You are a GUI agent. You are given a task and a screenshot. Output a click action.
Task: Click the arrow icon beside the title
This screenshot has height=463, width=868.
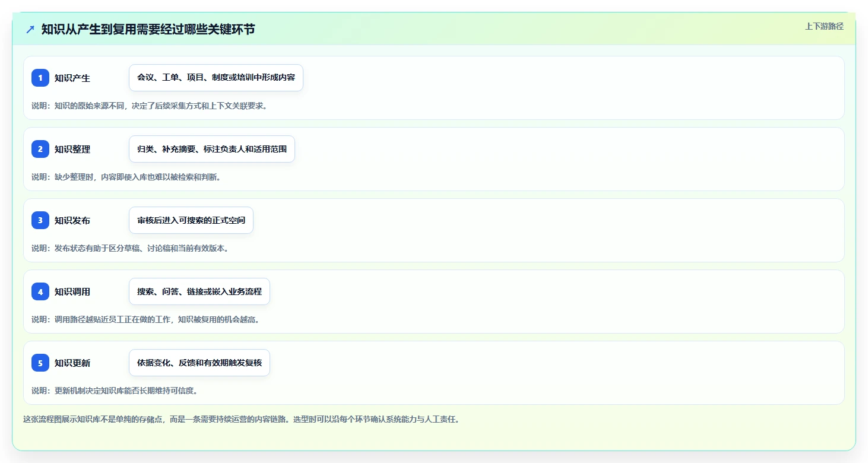(30, 29)
